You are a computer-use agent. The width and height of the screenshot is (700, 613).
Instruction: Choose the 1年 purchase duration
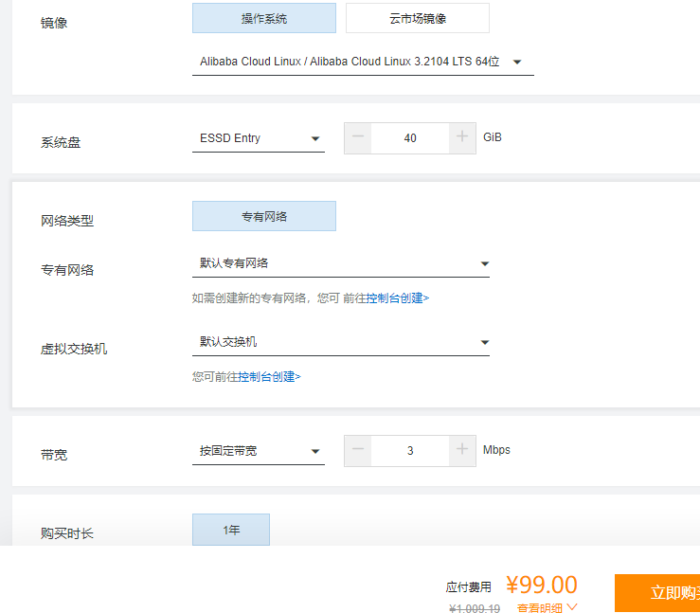click(231, 531)
